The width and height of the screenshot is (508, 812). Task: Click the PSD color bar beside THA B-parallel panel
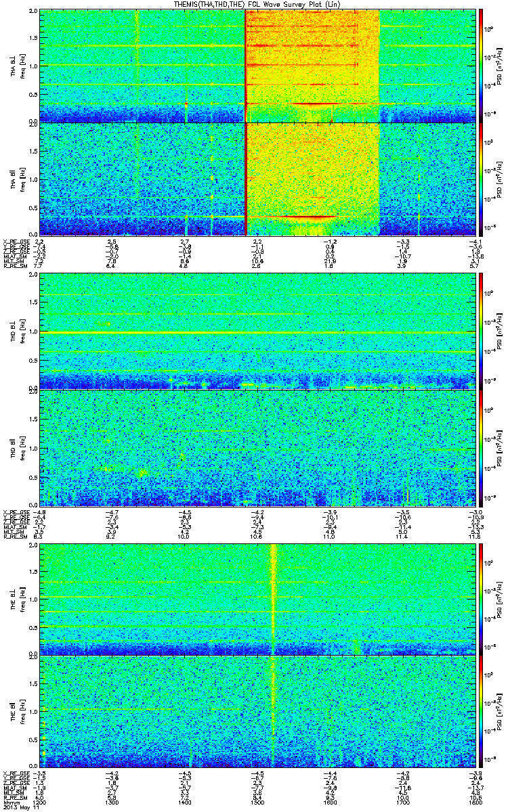click(x=482, y=179)
